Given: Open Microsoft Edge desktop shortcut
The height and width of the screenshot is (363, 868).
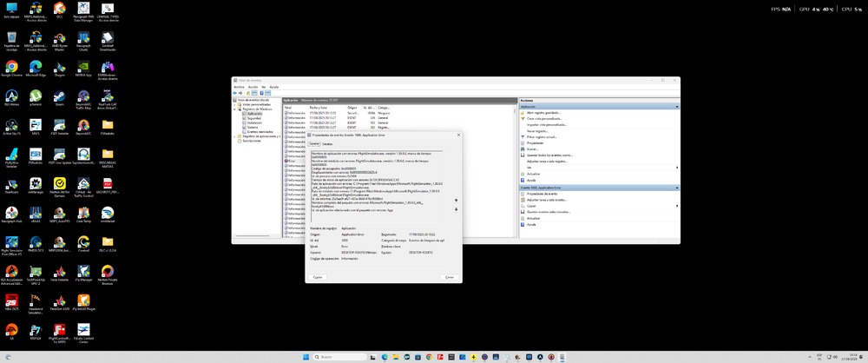Looking at the screenshot, I should pos(36,68).
